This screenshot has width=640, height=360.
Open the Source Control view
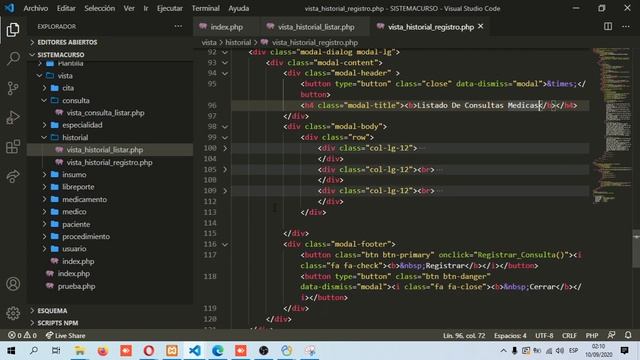click(13, 88)
